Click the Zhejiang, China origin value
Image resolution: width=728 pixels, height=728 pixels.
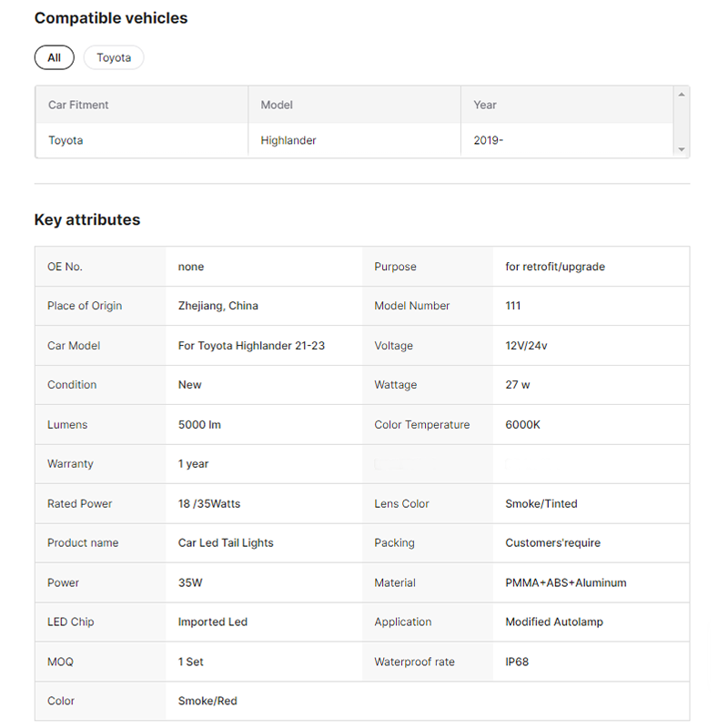click(x=218, y=306)
